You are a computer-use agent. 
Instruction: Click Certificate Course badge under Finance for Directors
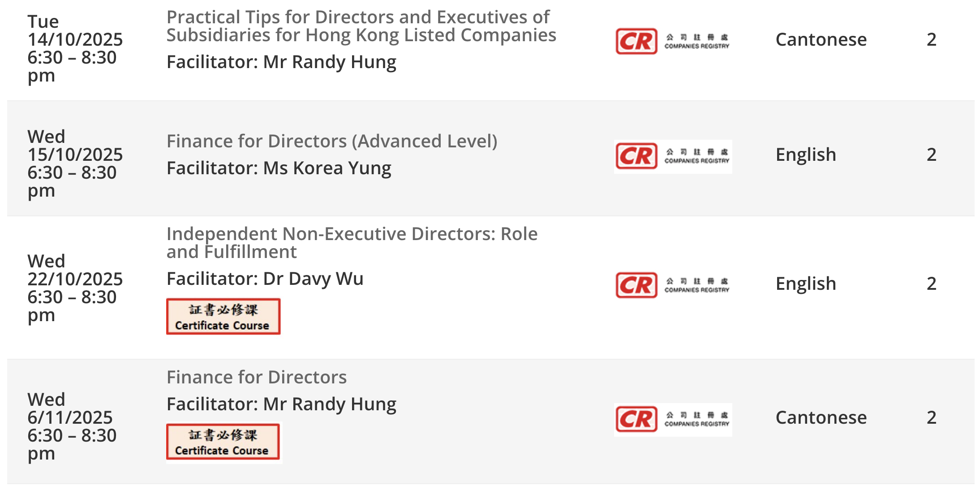pos(223,442)
